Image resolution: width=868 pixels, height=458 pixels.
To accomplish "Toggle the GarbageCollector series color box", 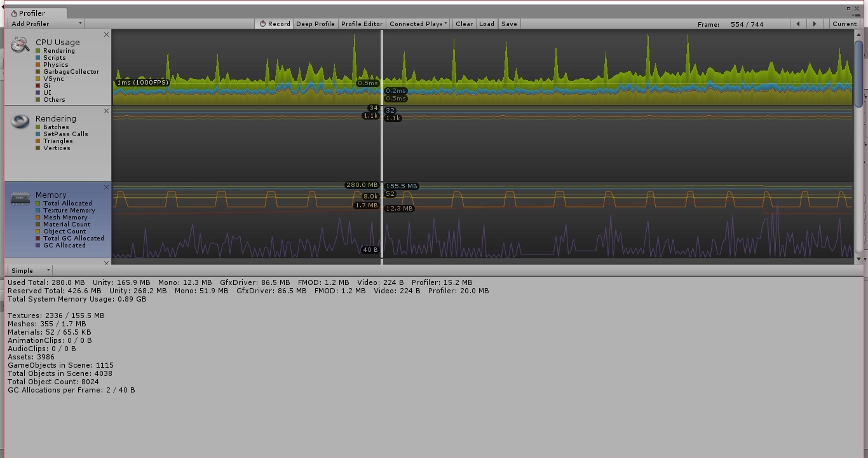I will tap(38, 72).
